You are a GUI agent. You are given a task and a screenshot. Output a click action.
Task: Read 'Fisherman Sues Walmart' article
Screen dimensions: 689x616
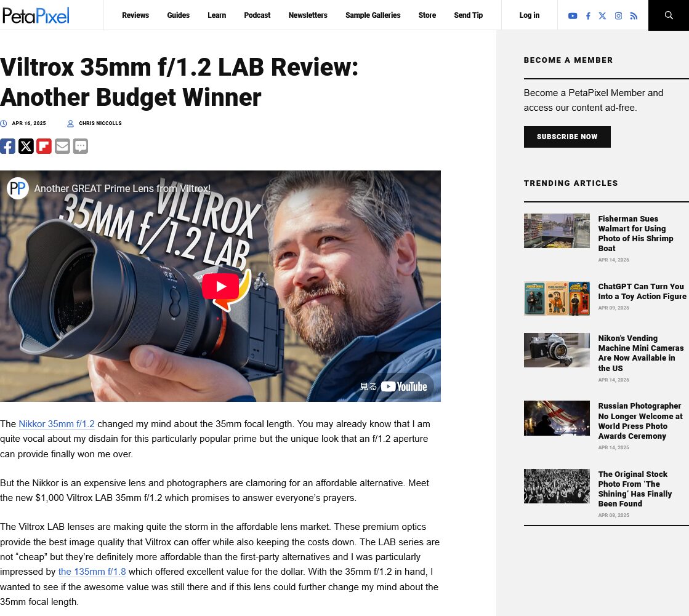(x=635, y=233)
